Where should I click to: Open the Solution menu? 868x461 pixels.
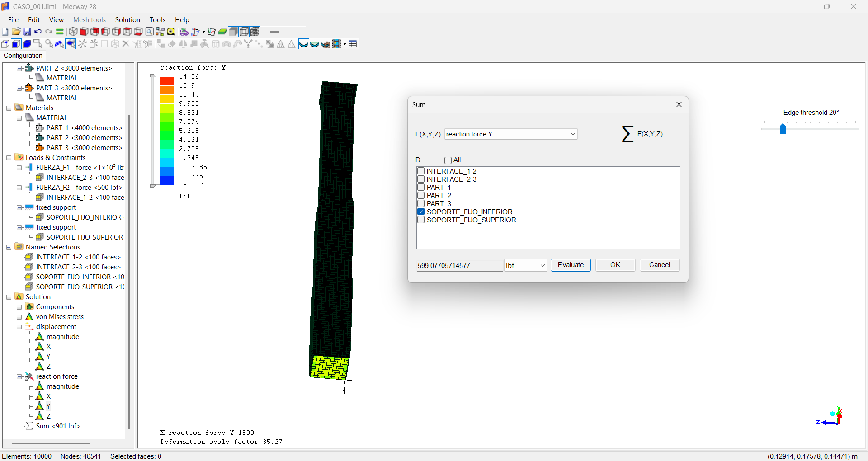127,20
